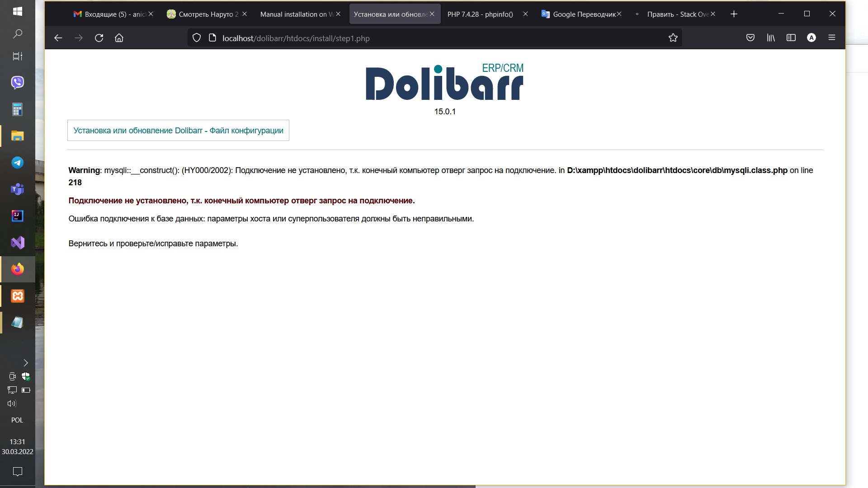Toggle the Firefox sidebar view
The height and width of the screenshot is (488, 868).
coord(791,38)
